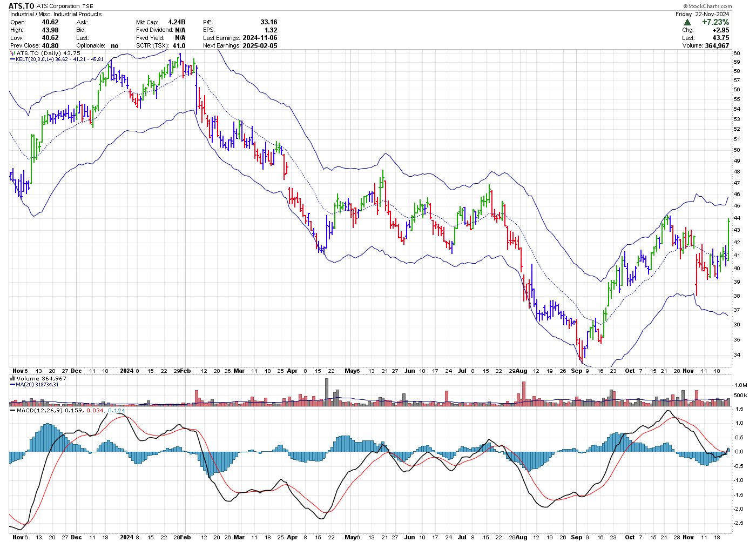
Task: Click the MACD(12,26,9) 0.159 legend label
Action: pyautogui.click(x=50, y=411)
